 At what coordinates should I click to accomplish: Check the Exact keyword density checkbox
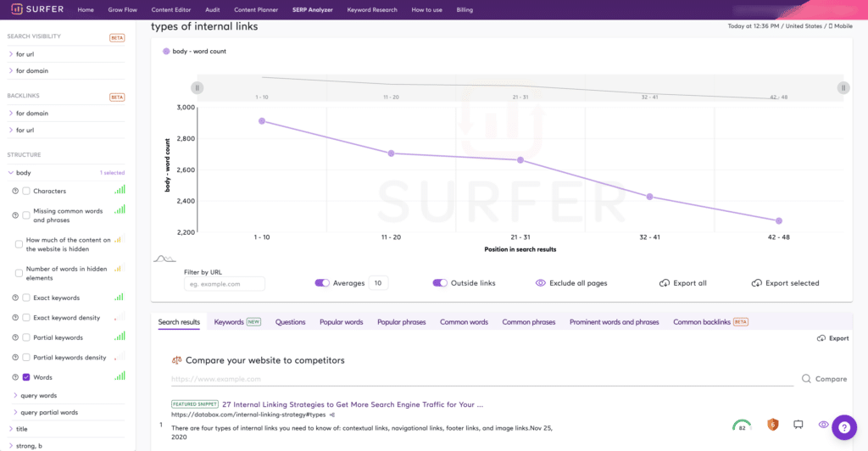coord(26,318)
